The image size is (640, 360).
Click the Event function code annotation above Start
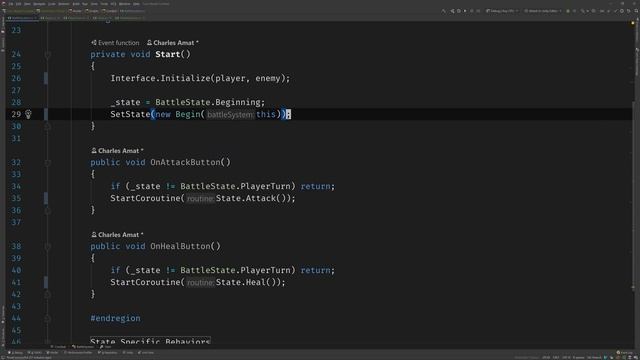pyautogui.click(x=115, y=42)
